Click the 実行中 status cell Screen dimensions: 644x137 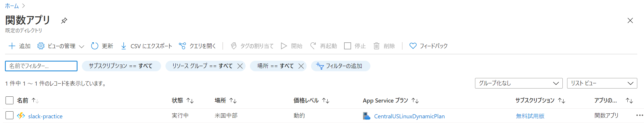coord(180,116)
